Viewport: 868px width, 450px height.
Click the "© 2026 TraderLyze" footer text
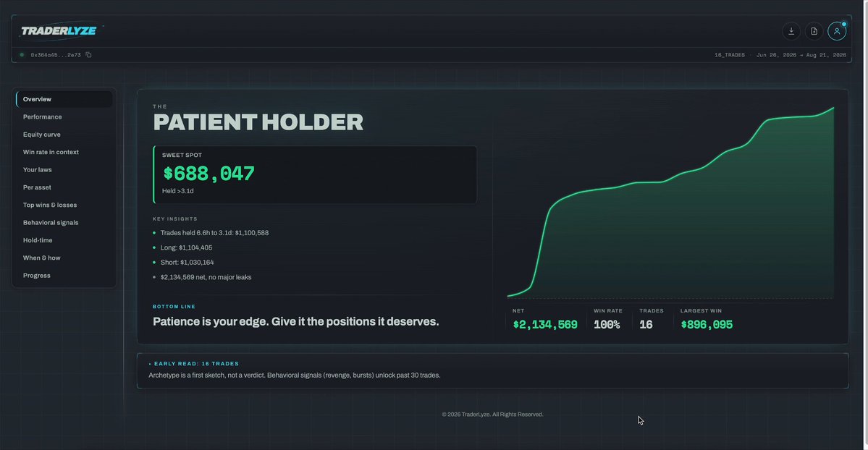pos(493,415)
